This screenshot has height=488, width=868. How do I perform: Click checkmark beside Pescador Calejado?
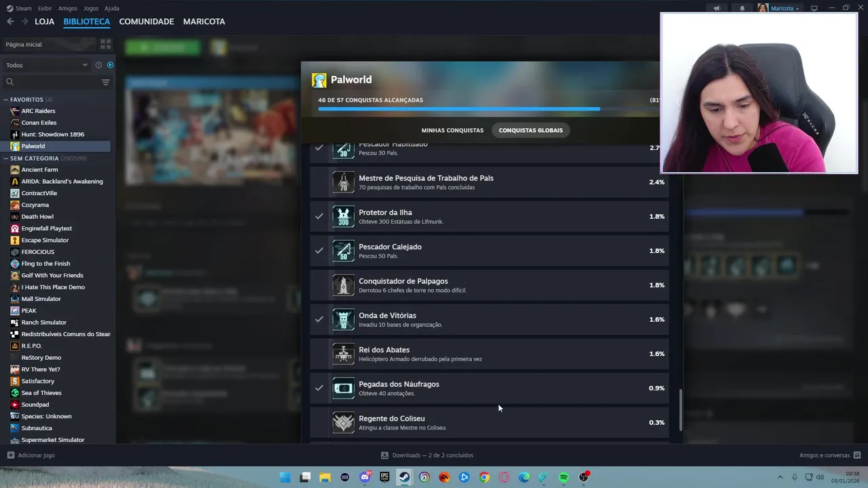tap(319, 251)
